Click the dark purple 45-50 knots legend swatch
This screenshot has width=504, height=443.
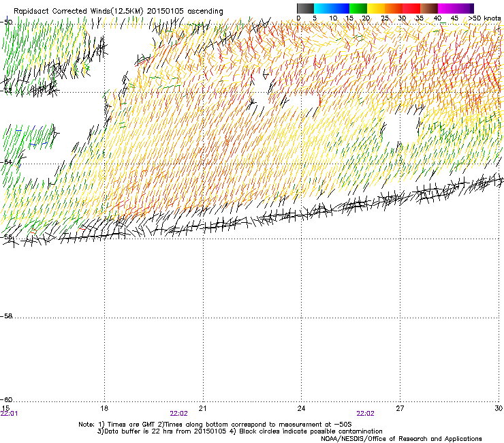point(464,8)
